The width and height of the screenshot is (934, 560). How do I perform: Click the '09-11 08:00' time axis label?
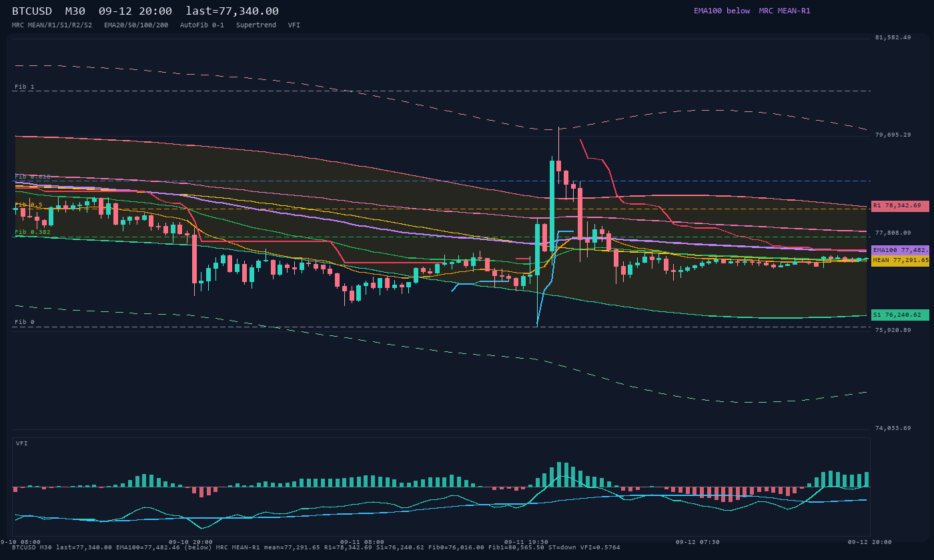point(362,542)
